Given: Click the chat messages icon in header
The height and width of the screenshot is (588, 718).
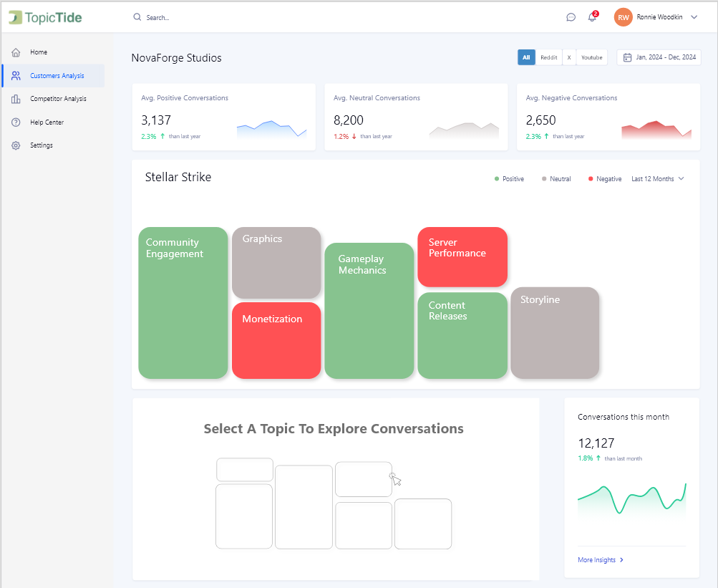Looking at the screenshot, I should tap(571, 17).
